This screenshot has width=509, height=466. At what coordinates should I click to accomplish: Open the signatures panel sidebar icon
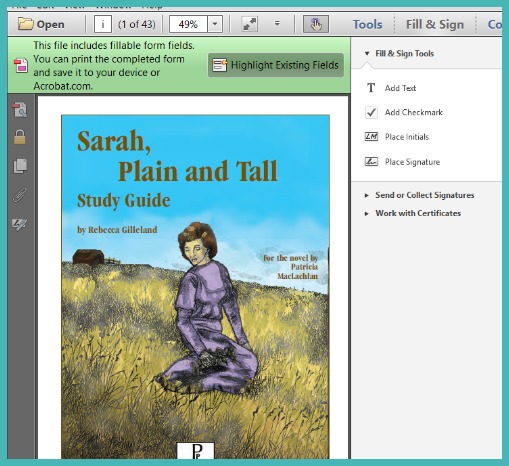point(20,224)
